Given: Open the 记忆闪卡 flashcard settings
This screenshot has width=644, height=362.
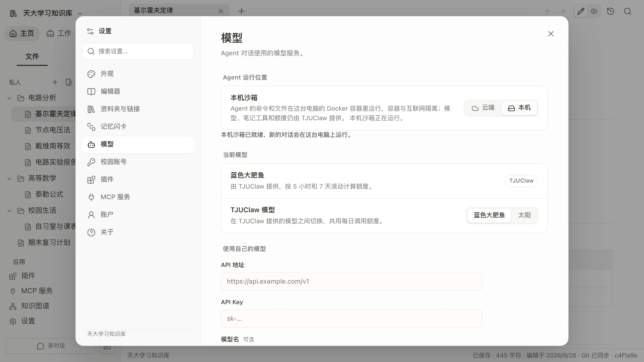Looking at the screenshot, I should click(x=138, y=127).
